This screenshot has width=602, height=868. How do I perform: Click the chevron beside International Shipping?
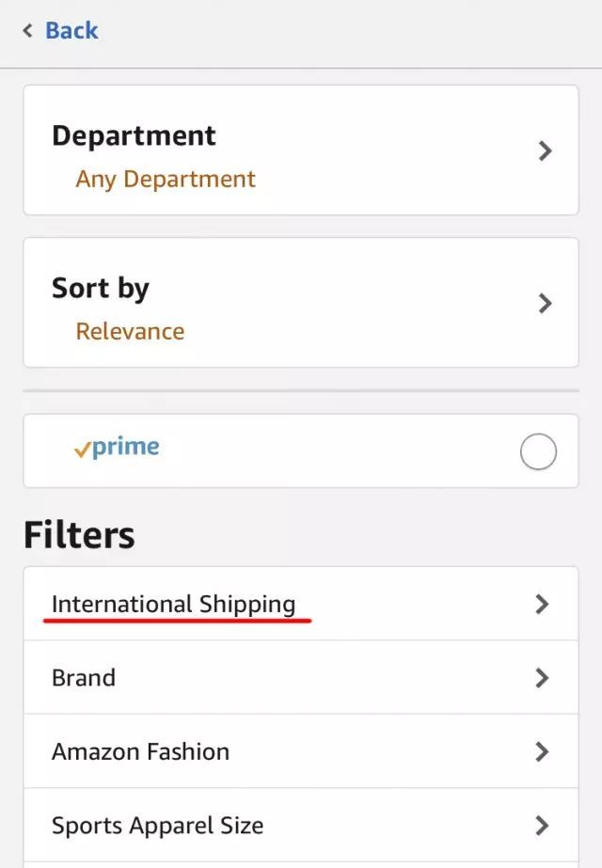pos(542,604)
